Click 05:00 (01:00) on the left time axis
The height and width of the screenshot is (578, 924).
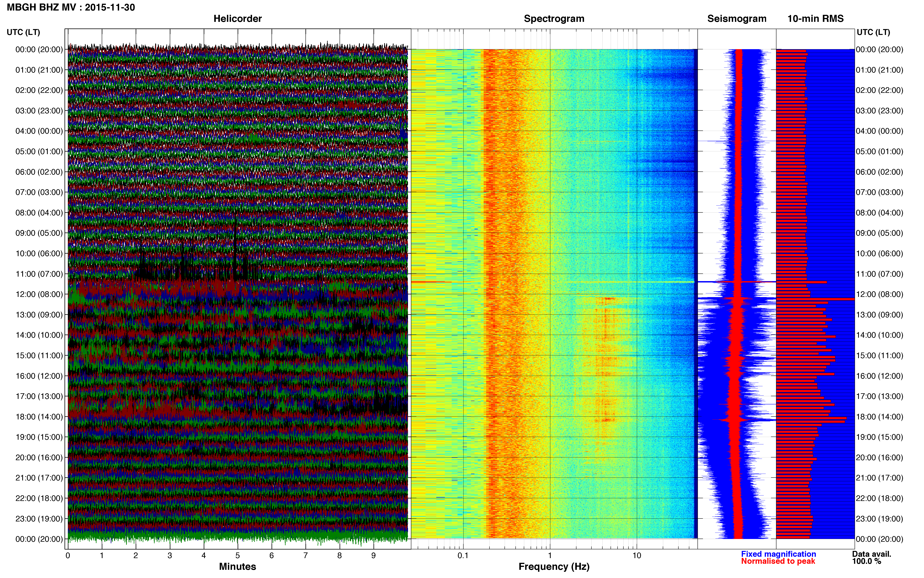(39, 151)
